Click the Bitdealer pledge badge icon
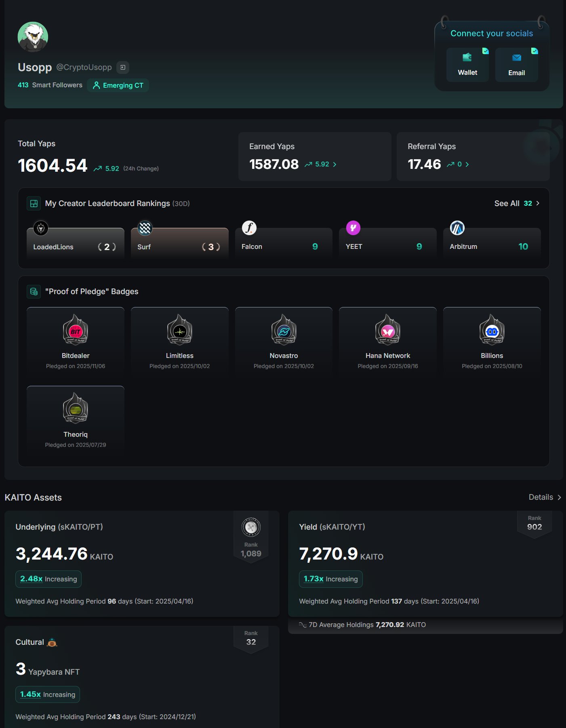The image size is (566, 728). (76, 330)
